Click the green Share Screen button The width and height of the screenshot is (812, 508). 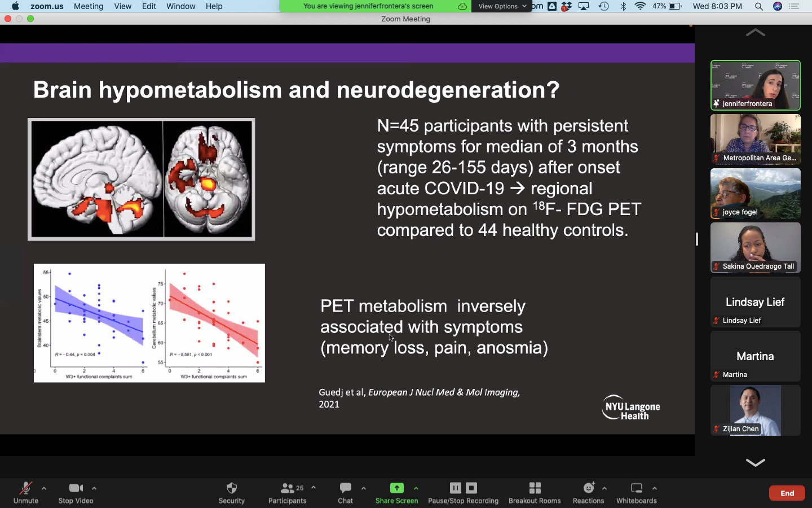[x=397, y=492]
